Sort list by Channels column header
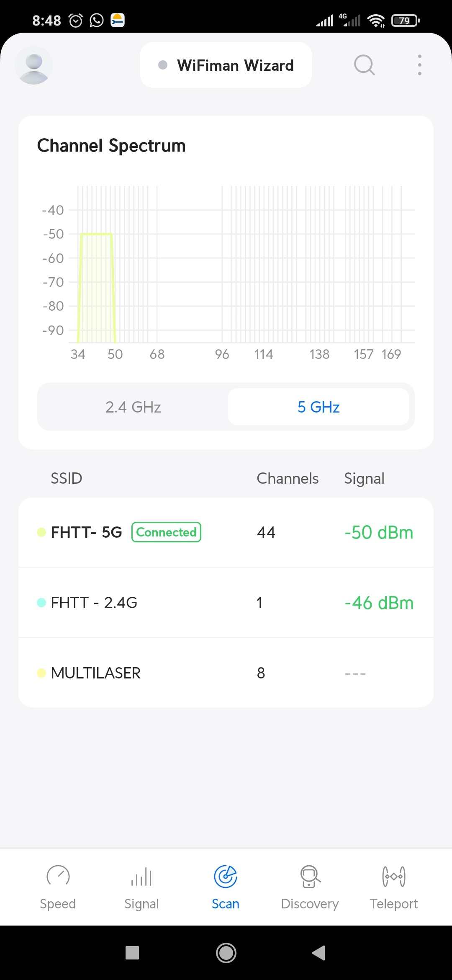 [x=288, y=478]
